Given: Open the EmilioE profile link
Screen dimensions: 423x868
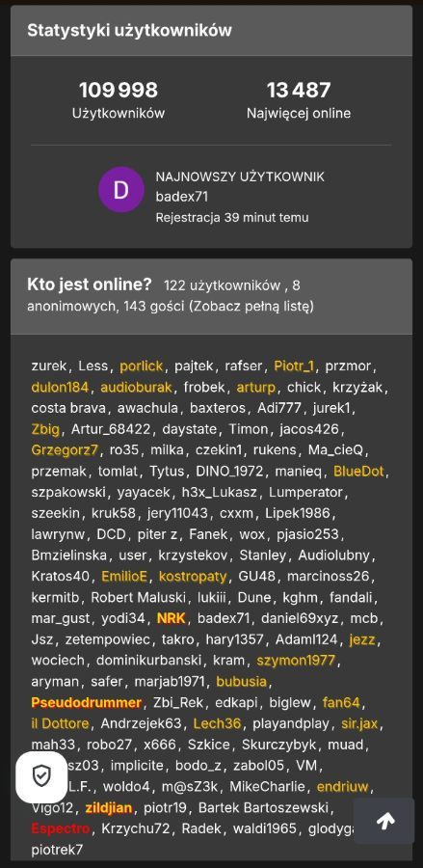Looking at the screenshot, I should (124, 577).
